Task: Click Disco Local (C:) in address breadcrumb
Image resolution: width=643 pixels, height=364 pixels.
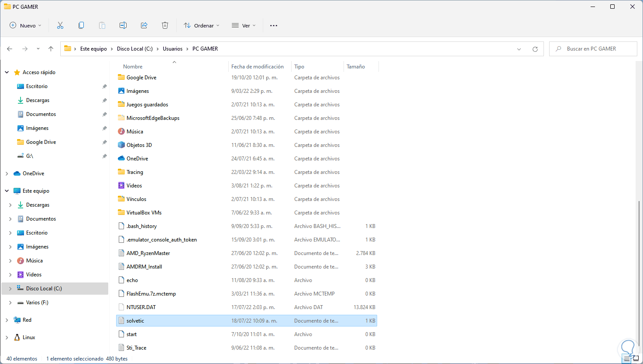Action: click(135, 49)
